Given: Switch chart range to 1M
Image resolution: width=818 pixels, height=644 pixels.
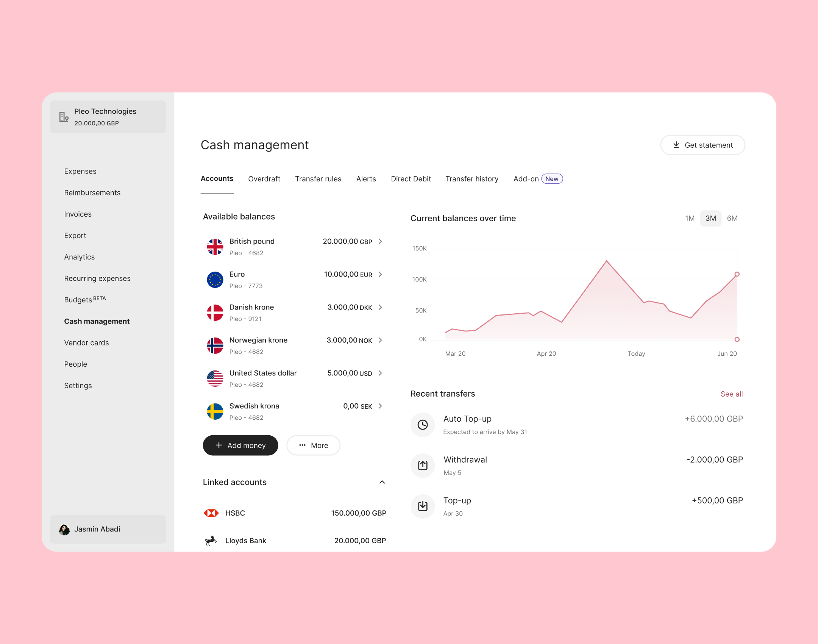Looking at the screenshot, I should [x=690, y=218].
